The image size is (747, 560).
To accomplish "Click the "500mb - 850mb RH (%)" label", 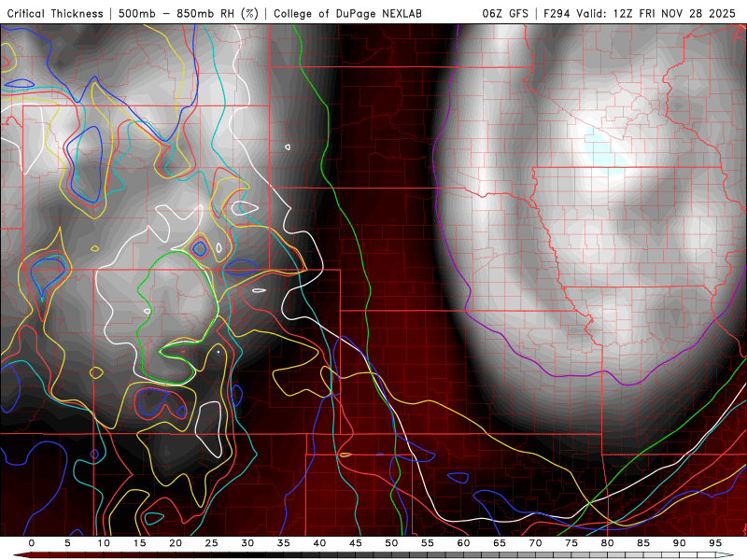I will 189,13.
